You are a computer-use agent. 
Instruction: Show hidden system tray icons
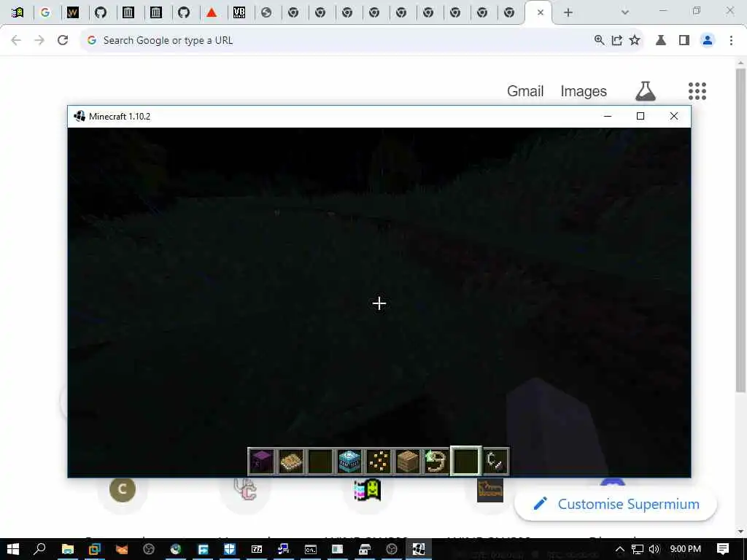point(620,549)
